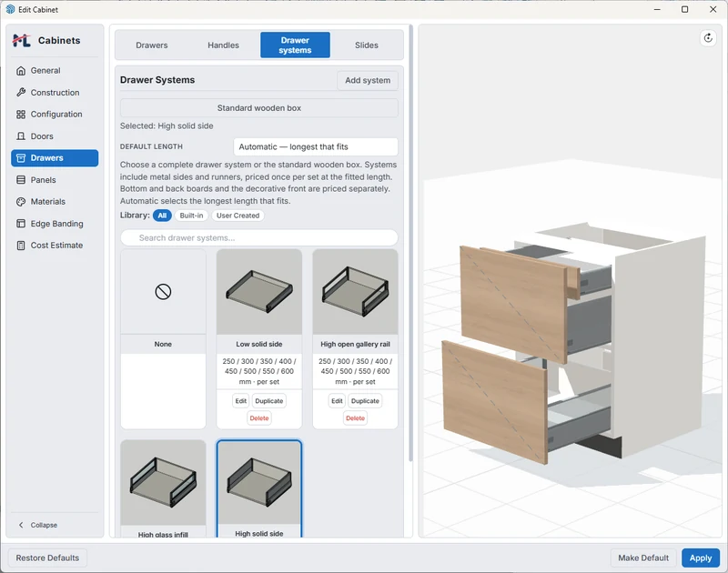The height and width of the screenshot is (573, 728).
Task: Click the Low solid side lengths text
Action: (259, 371)
